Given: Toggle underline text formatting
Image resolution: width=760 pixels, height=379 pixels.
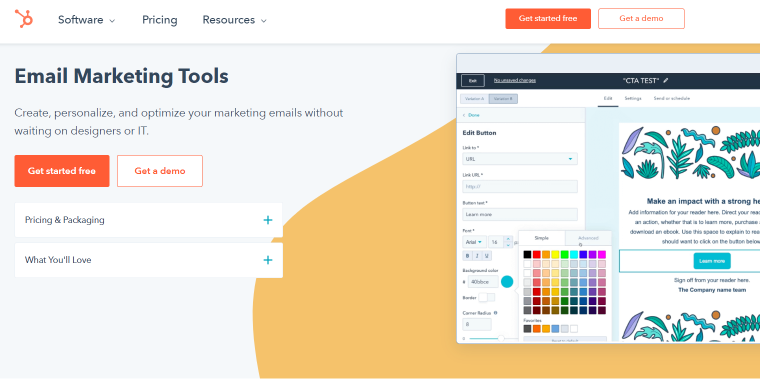Looking at the screenshot, I should 487,256.
